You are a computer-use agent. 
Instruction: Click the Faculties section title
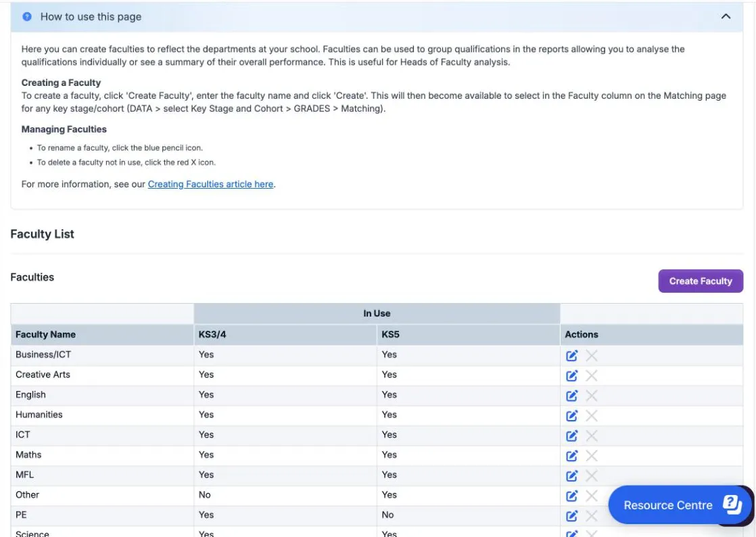point(32,277)
